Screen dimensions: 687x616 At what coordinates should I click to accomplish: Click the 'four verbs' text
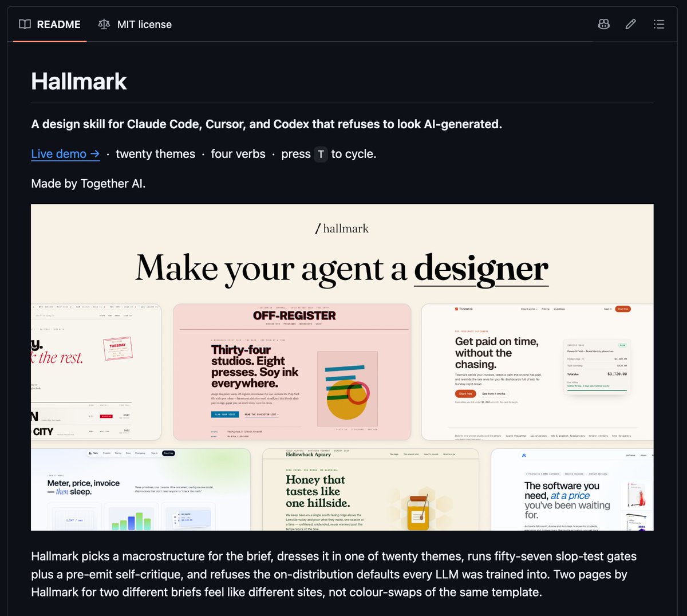coord(238,154)
